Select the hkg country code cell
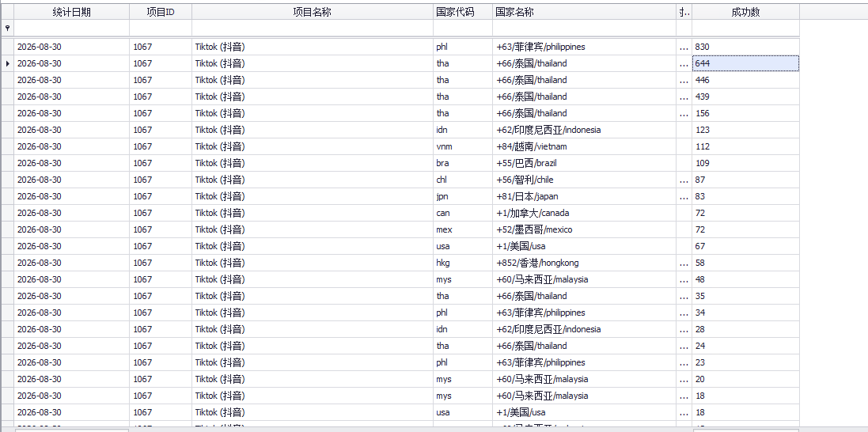This screenshot has height=432, width=868. [464, 263]
